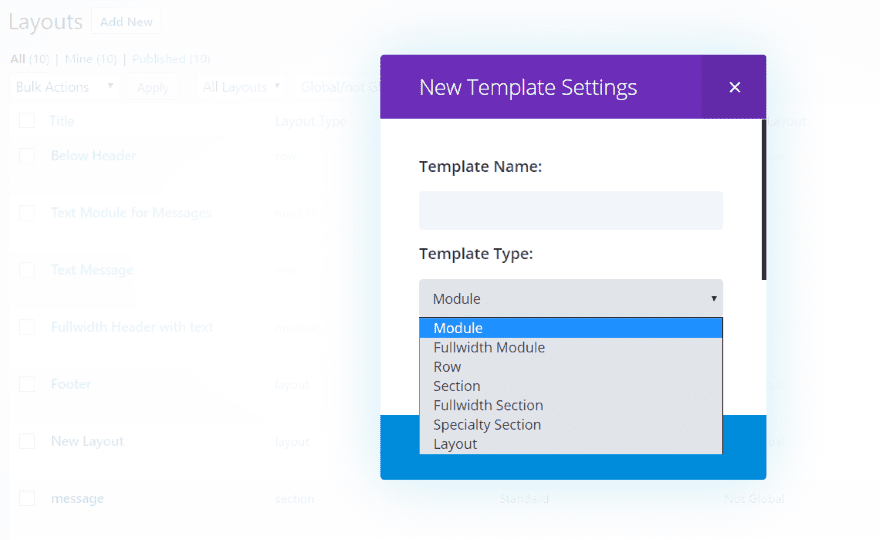This screenshot has width=880, height=540.
Task: Pick Layout as template type
Action: (570, 444)
